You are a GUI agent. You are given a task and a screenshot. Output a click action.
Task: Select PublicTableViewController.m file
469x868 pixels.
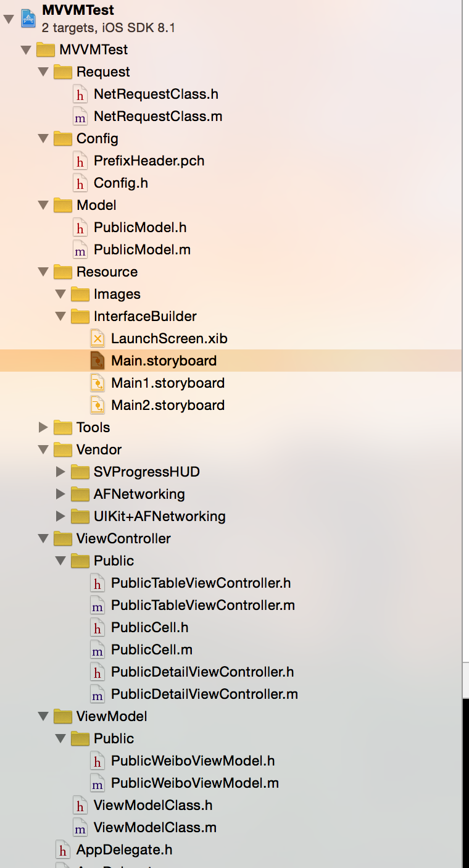point(202,605)
